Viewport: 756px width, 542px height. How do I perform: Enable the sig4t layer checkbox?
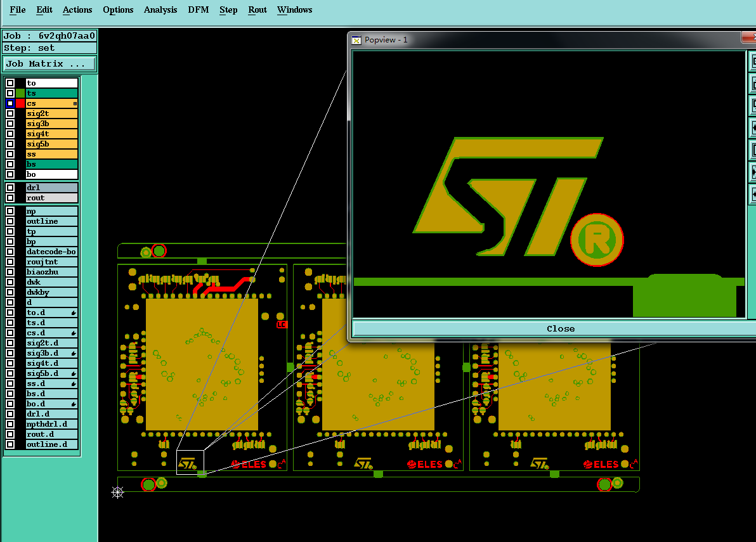[10, 134]
